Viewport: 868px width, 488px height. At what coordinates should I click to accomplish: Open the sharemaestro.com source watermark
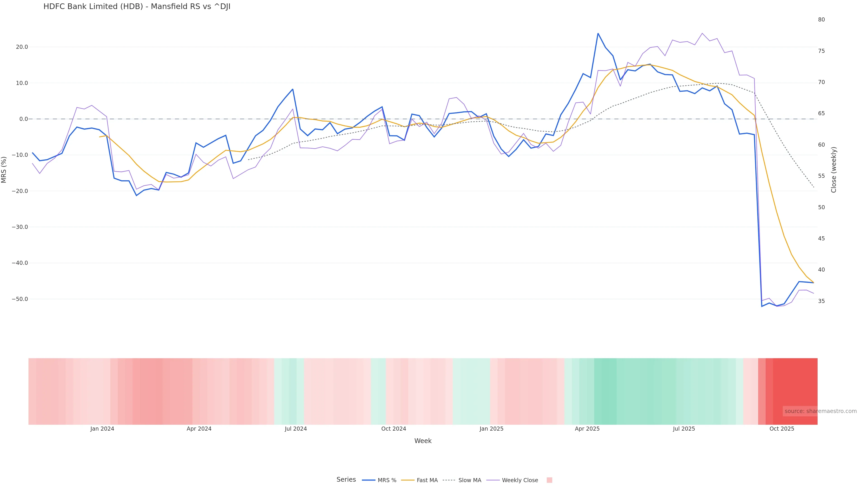tap(820, 411)
